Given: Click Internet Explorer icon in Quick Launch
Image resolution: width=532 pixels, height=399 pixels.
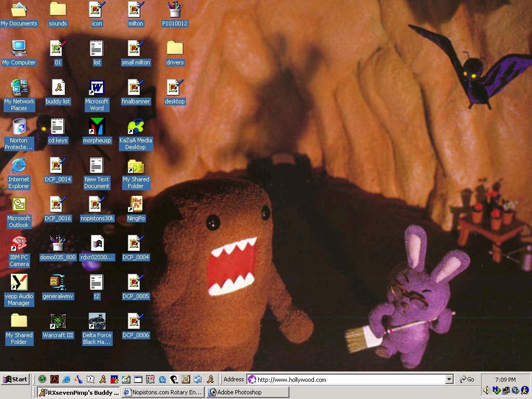Looking at the screenshot, I should (x=66, y=379).
